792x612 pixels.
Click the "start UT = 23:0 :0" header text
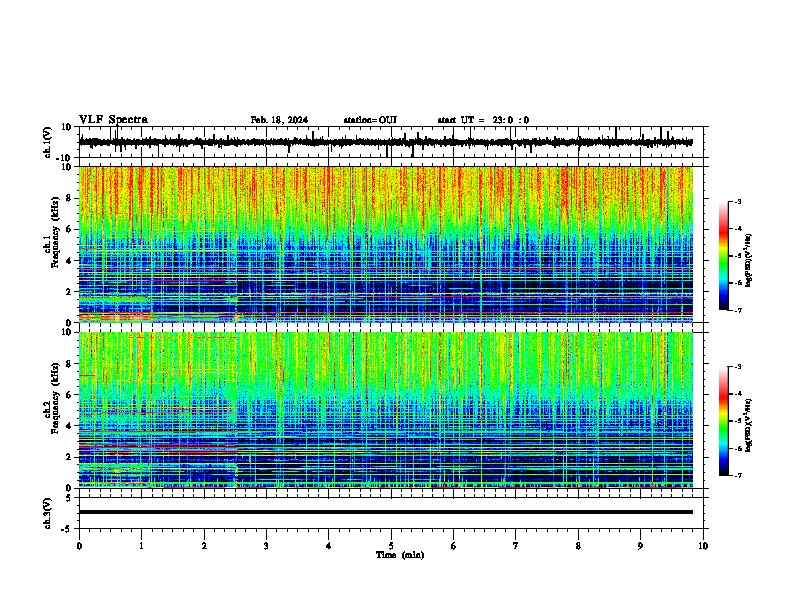(x=483, y=120)
